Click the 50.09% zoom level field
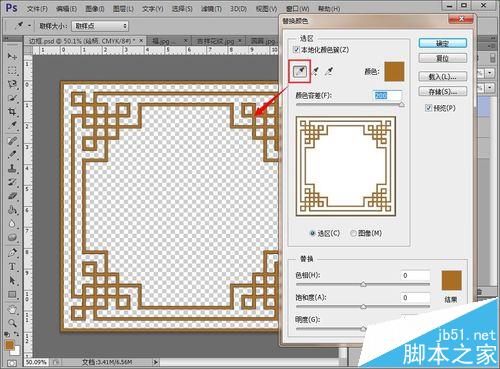 (x=37, y=362)
